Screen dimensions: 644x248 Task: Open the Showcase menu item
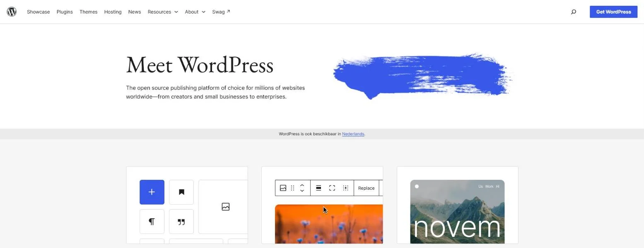tap(38, 12)
